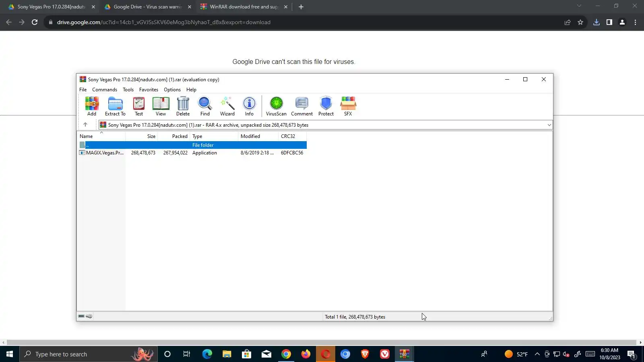Click the share page icon in address bar
The image size is (644, 362).
tap(568, 22)
